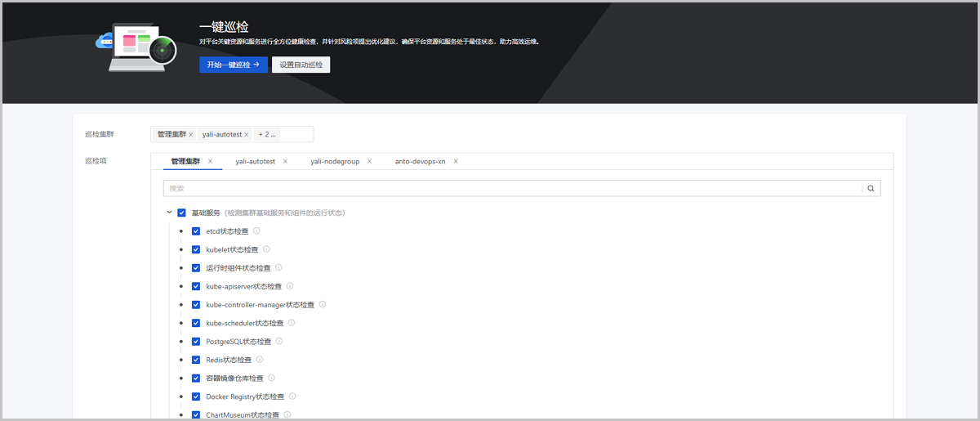The height and width of the screenshot is (421, 980).
Task: Uncheck the etcd状态检查 checkbox
Action: coord(196,231)
